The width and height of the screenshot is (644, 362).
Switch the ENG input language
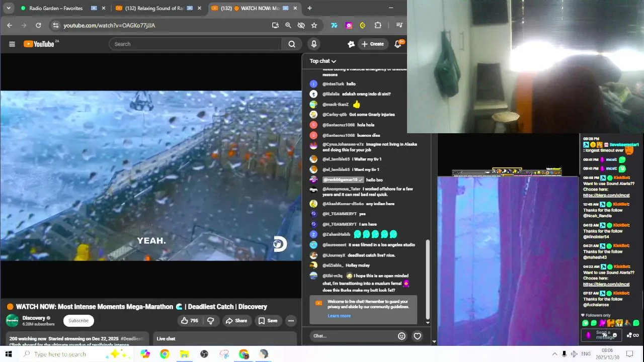pos(586,354)
